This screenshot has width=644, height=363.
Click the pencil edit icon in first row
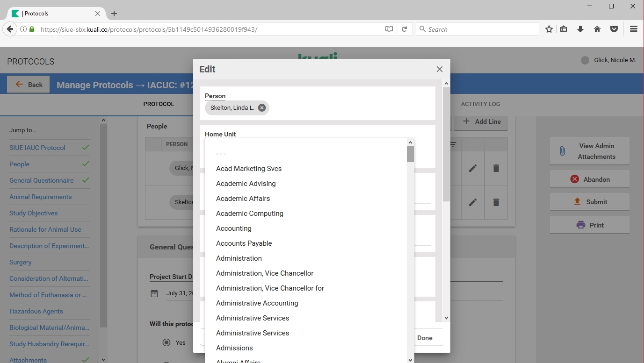coord(473,168)
